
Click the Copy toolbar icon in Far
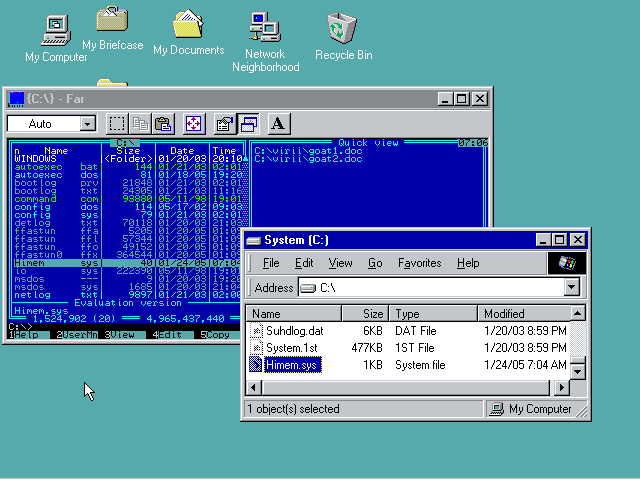tap(140, 124)
